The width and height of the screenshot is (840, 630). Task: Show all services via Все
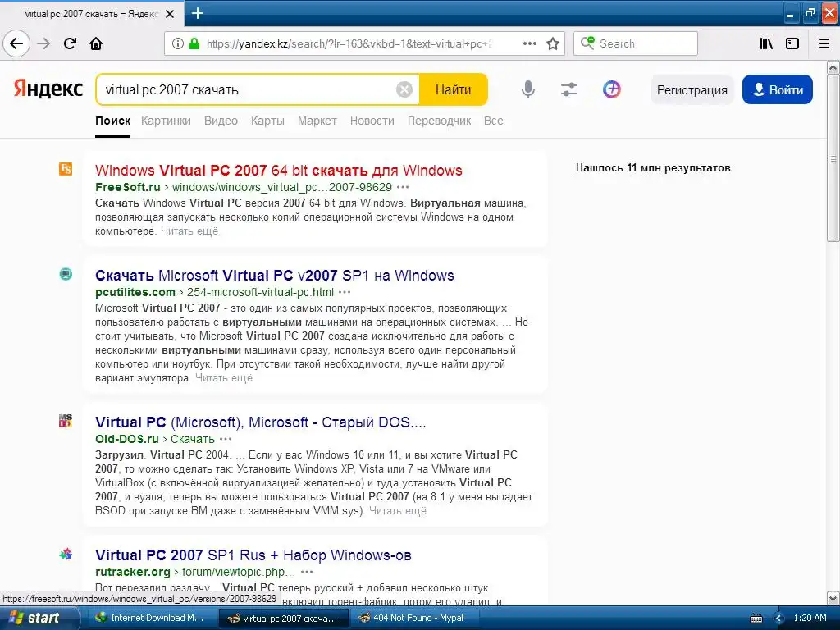click(493, 121)
